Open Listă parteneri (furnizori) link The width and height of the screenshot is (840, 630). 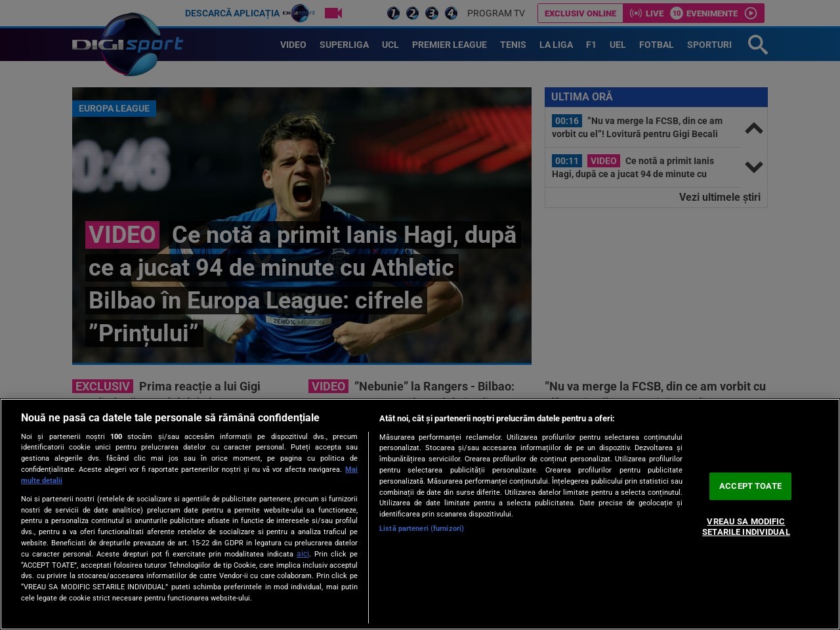pos(421,528)
